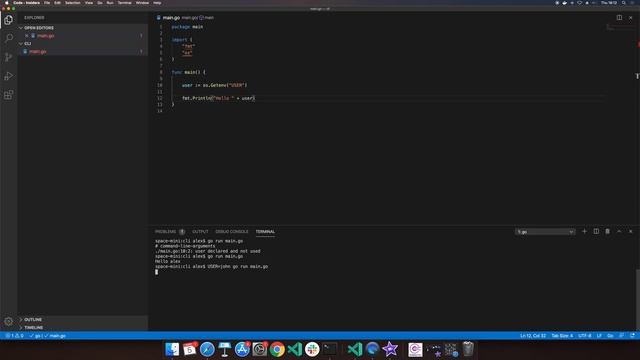Image resolution: width=640 pixels, height=360 pixels.
Task: Click the editor minimap
Action: point(620,28)
